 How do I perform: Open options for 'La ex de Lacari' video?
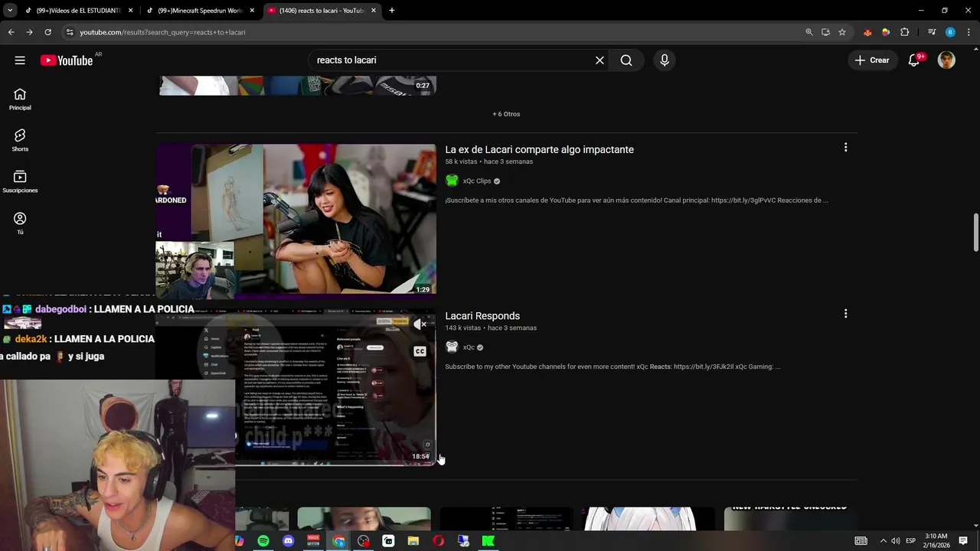point(845,147)
